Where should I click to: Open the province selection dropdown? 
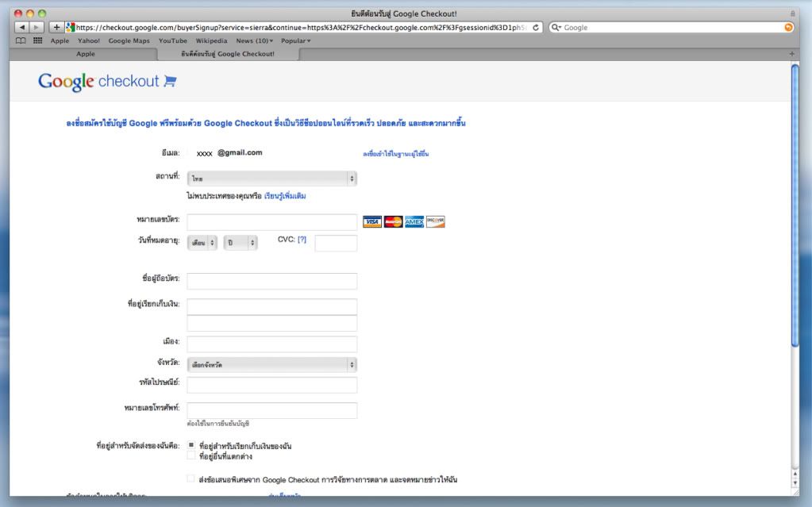[272, 365]
